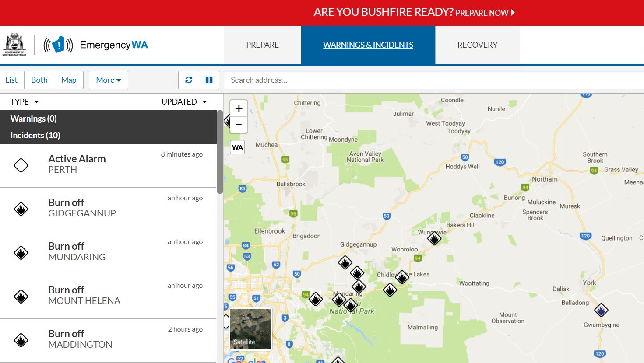Open the Burn off MUNDARING incident
This screenshot has height=363, width=644.
click(x=108, y=253)
